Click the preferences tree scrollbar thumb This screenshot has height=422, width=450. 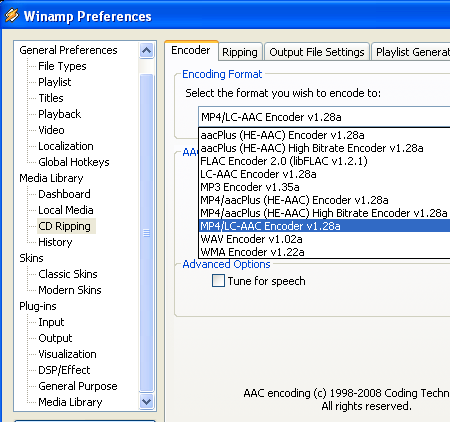(146, 233)
